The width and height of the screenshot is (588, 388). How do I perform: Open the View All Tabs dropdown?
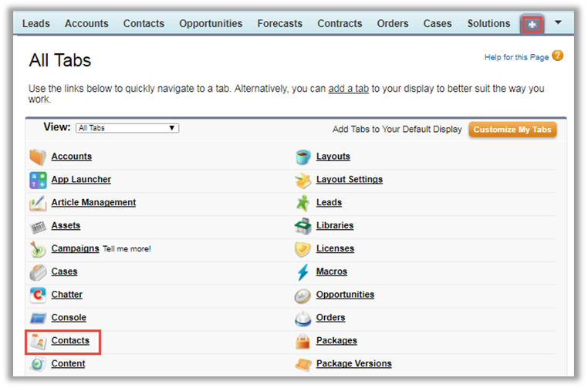[127, 128]
